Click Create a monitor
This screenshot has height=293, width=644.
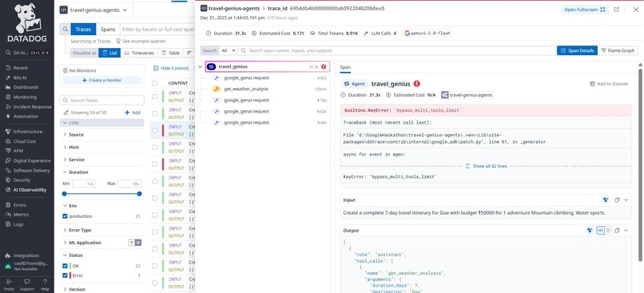coord(101,81)
